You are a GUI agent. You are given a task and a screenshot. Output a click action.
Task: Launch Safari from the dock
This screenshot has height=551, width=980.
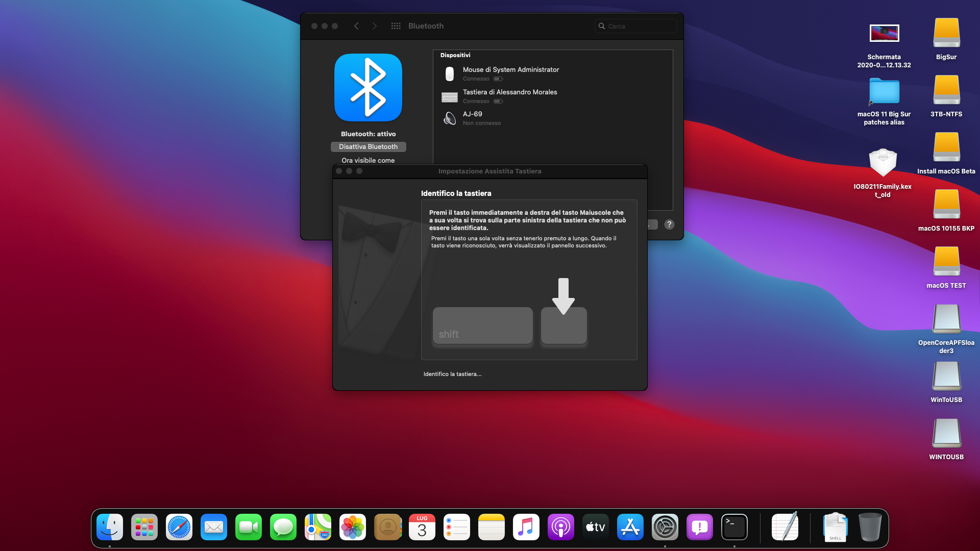(x=179, y=527)
